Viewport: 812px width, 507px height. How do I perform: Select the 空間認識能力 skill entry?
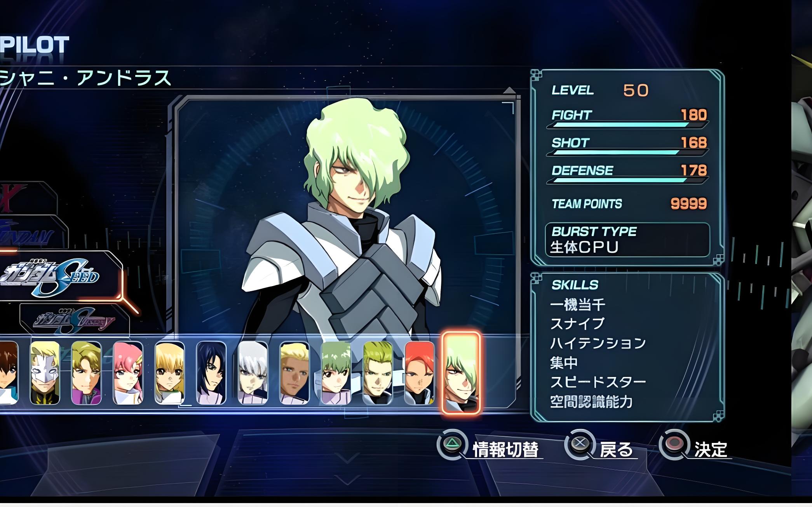pos(591,402)
